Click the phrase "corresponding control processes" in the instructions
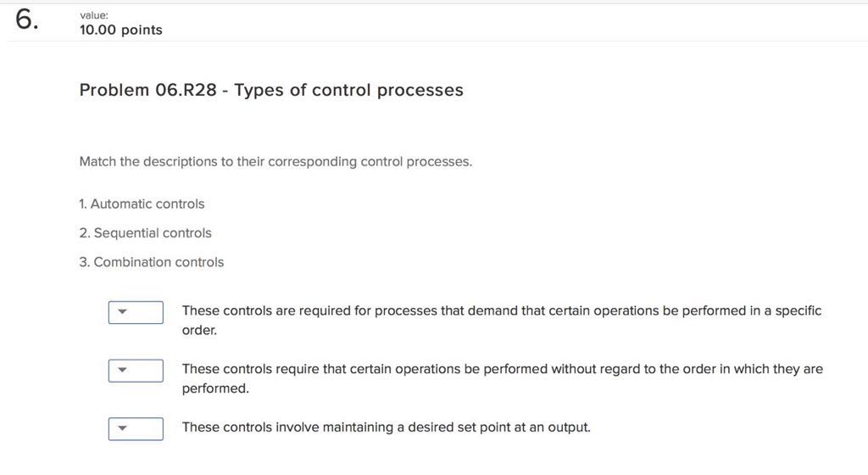Screen dimensions: 868x475 click(x=370, y=161)
